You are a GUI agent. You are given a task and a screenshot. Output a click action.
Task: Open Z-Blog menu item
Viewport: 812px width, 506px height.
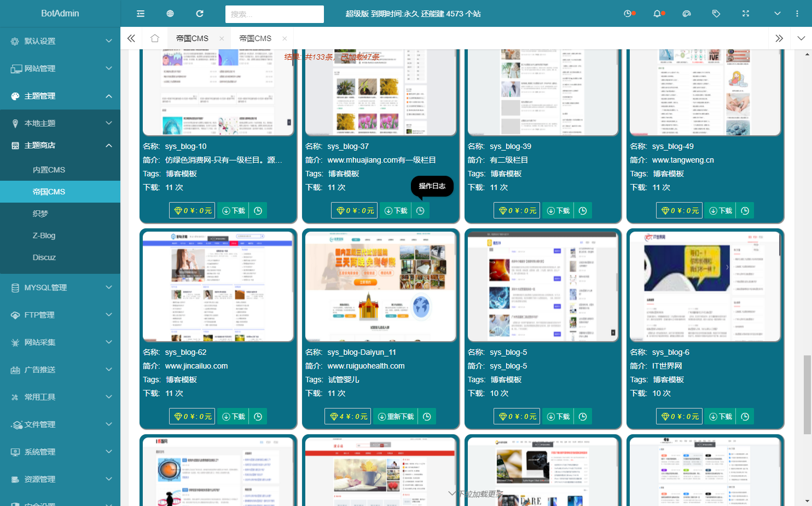60,235
